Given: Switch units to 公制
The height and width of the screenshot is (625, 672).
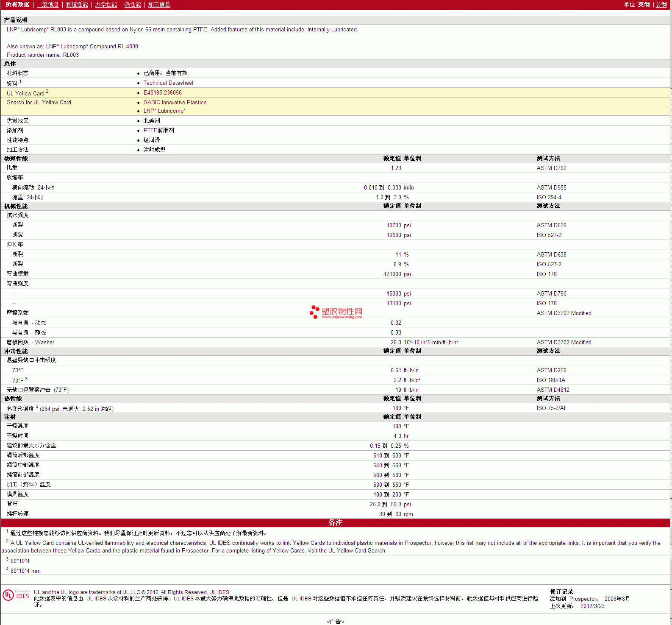Looking at the screenshot, I should [x=661, y=4].
